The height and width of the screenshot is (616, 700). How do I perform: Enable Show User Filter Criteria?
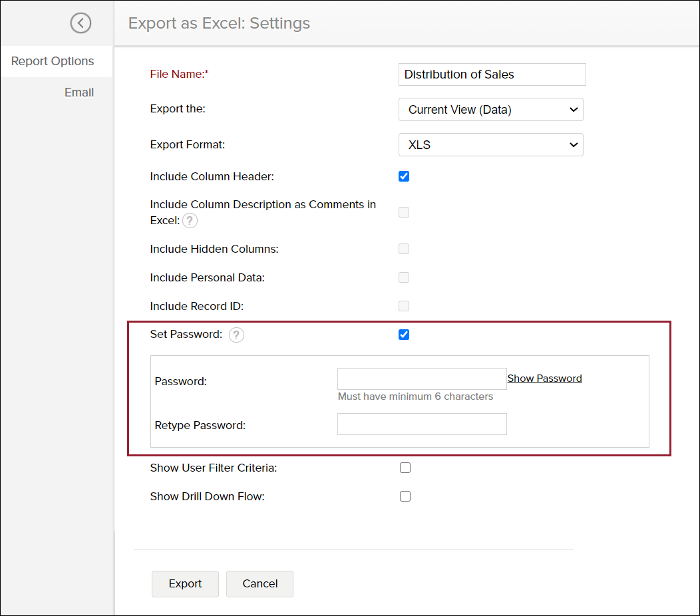[x=405, y=467]
